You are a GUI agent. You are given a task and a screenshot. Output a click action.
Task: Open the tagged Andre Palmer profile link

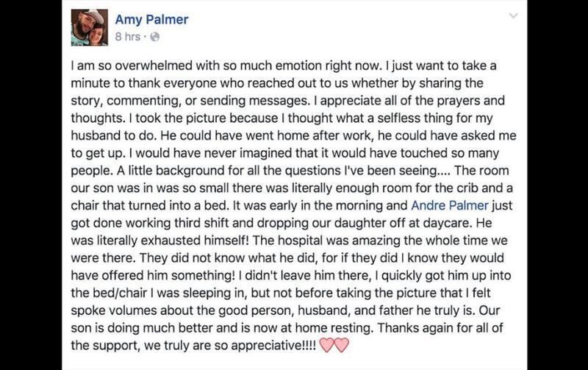coord(450,206)
